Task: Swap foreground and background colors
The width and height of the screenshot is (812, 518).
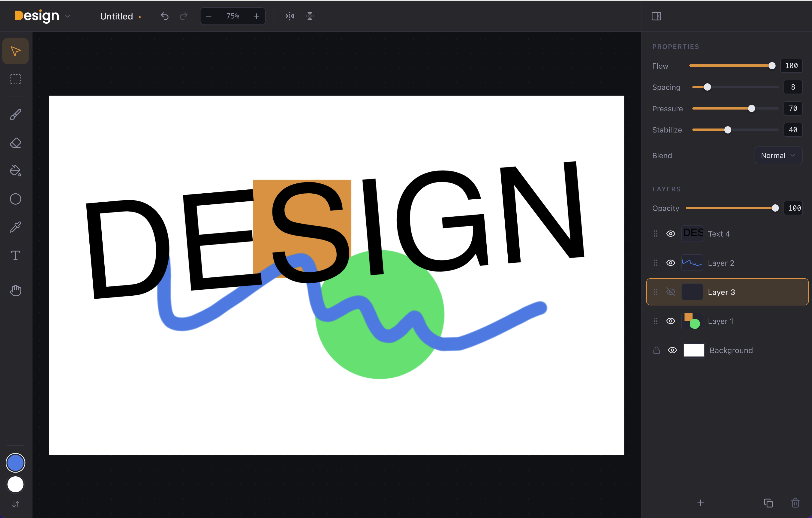Action: [x=15, y=504]
